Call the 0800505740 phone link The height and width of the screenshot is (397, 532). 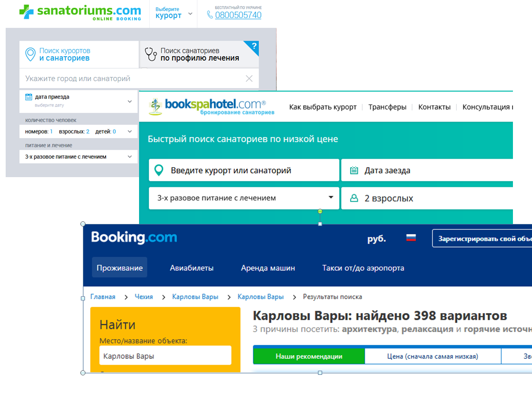pyautogui.click(x=238, y=15)
